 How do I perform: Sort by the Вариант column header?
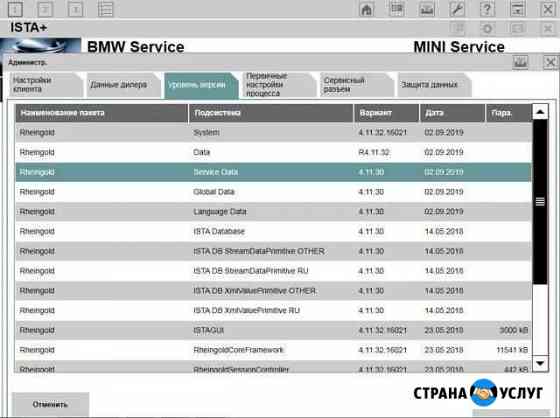pyautogui.click(x=386, y=113)
